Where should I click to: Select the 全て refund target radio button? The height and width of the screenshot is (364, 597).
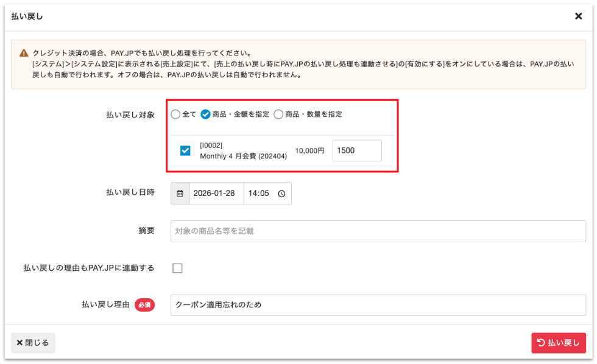175,114
